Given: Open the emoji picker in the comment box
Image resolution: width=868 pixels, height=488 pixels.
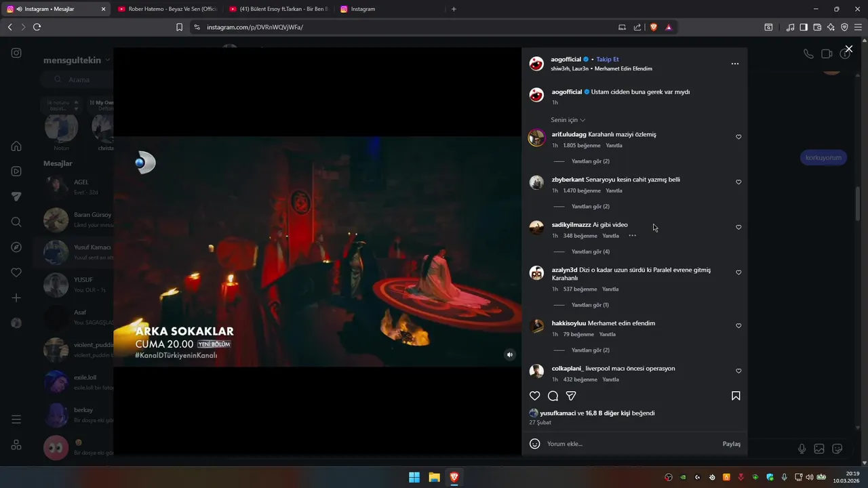Looking at the screenshot, I should tap(535, 443).
